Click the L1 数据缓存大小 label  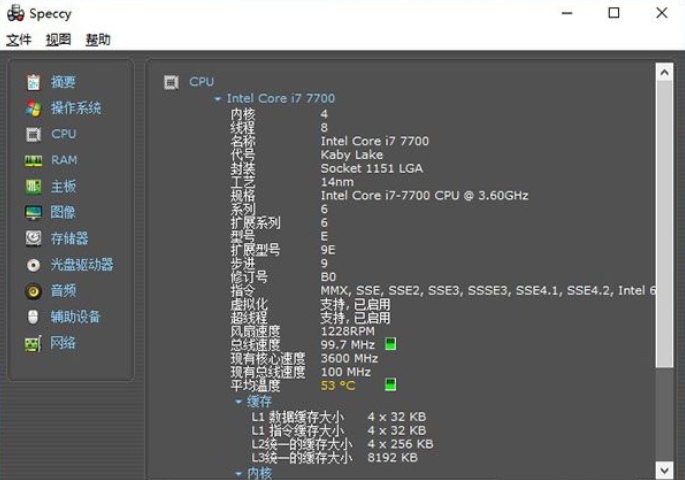pyautogui.click(x=298, y=417)
